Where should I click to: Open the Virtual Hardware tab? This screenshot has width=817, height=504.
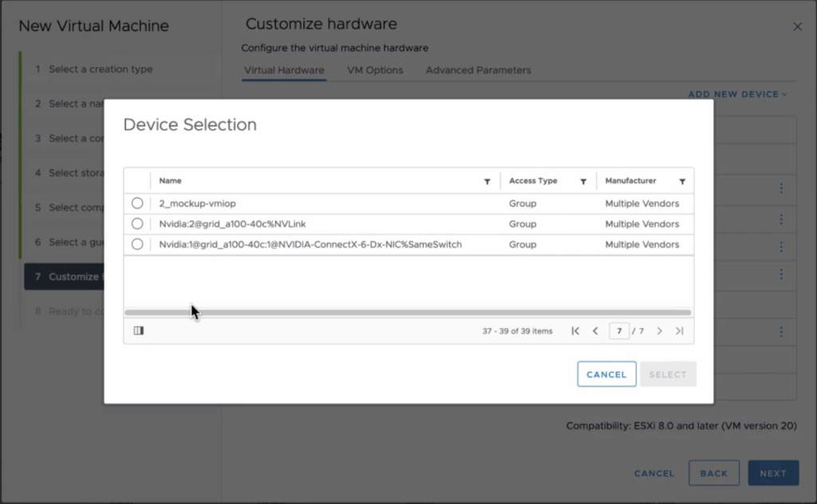coord(284,70)
